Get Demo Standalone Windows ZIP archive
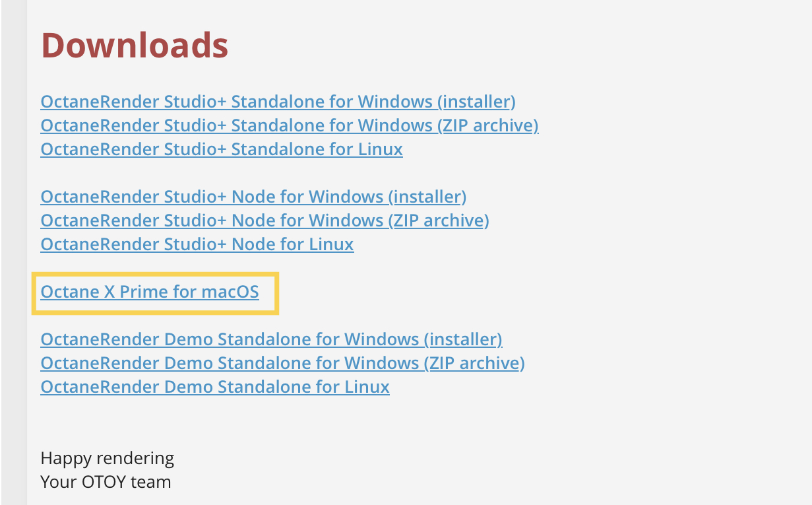812x505 pixels. click(282, 363)
